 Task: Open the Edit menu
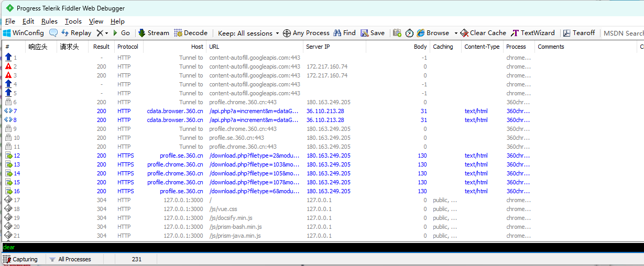[x=28, y=21]
